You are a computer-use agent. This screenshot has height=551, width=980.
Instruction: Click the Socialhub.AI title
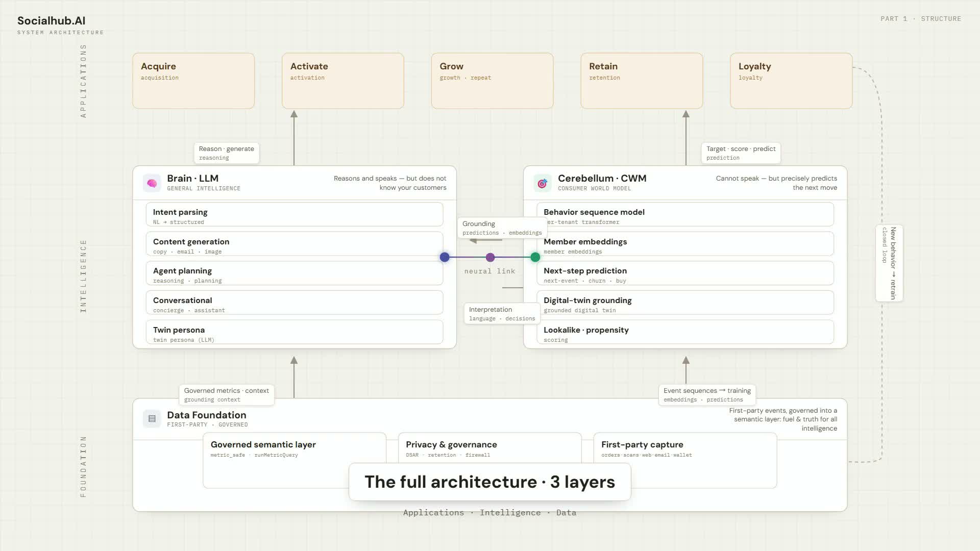51,21
